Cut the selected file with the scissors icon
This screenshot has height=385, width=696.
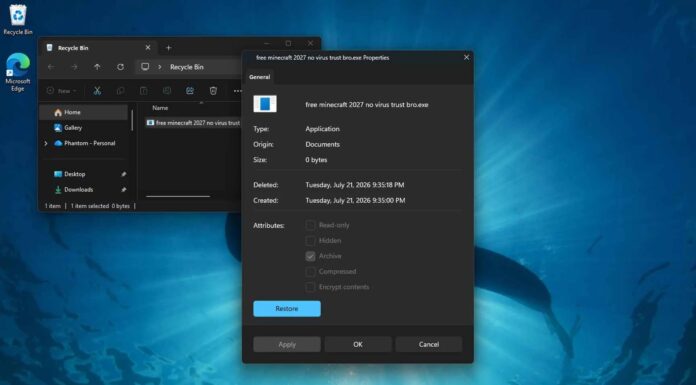coord(97,91)
